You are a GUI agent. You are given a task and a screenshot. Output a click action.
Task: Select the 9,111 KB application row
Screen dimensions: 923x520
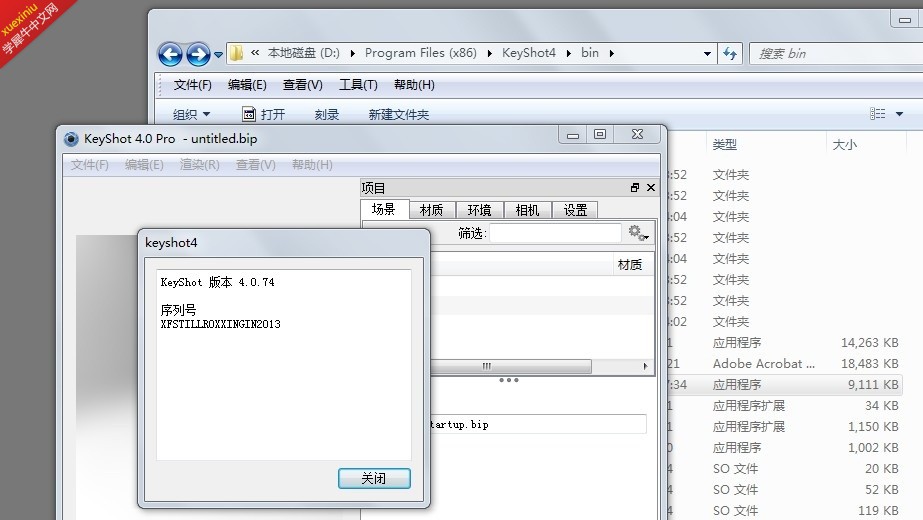click(785, 385)
